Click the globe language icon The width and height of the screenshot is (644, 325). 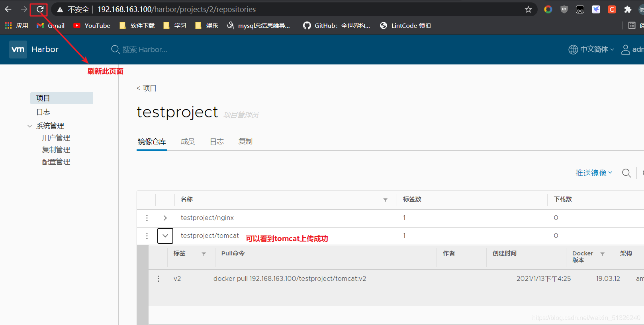coord(573,49)
